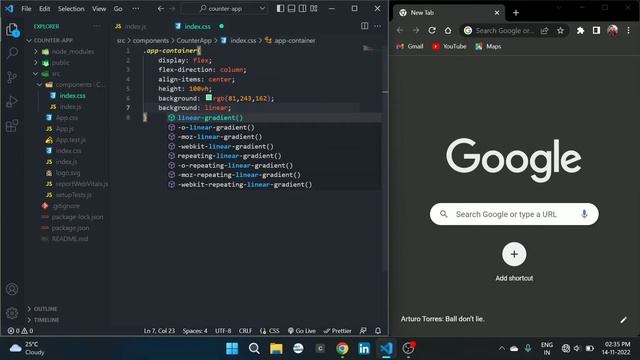
Task: Reload the page in Chrome
Action: [x=432, y=30]
